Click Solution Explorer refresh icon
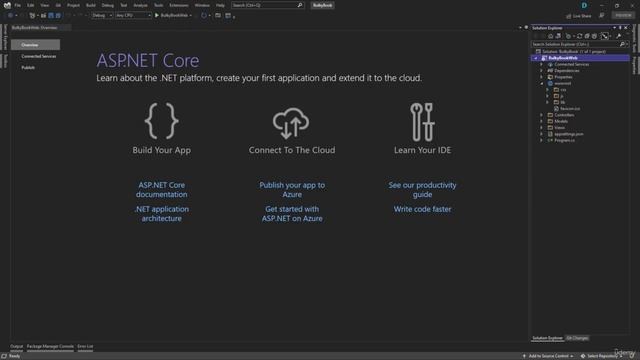The height and width of the screenshot is (360, 640). click(x=579, y=36)
